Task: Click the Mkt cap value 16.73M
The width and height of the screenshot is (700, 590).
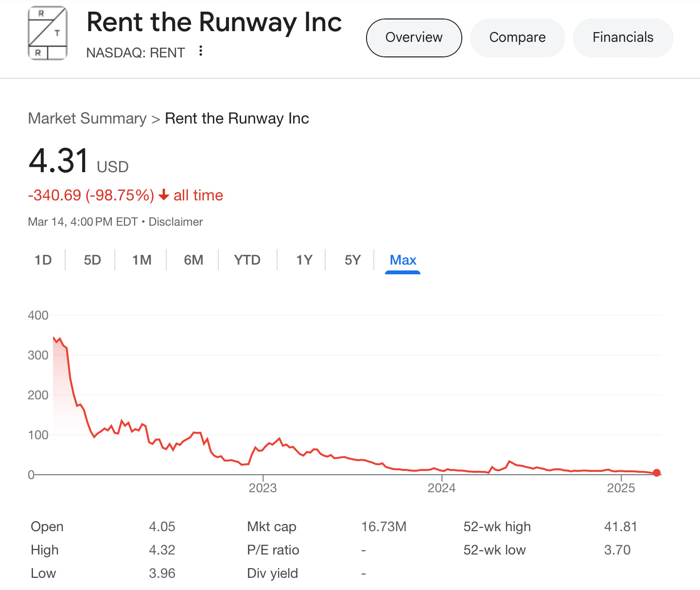Action: pyautogui.click(x=384, y=527)
